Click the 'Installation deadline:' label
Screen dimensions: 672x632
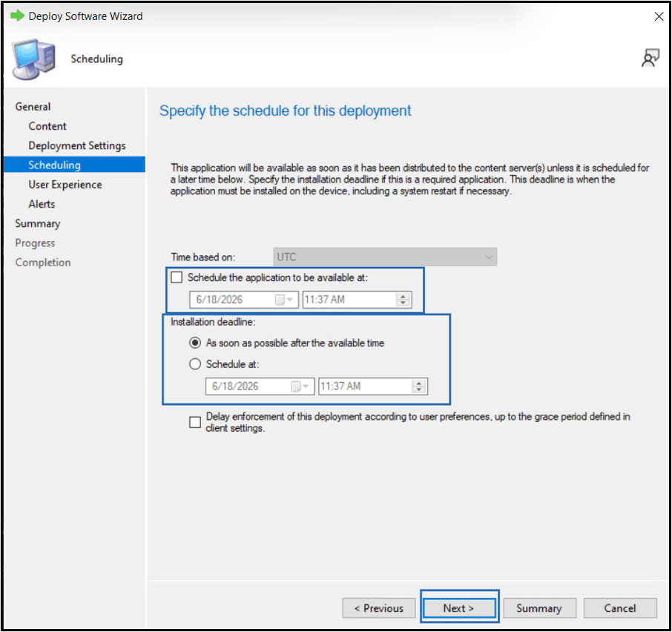tap(213, 322)
